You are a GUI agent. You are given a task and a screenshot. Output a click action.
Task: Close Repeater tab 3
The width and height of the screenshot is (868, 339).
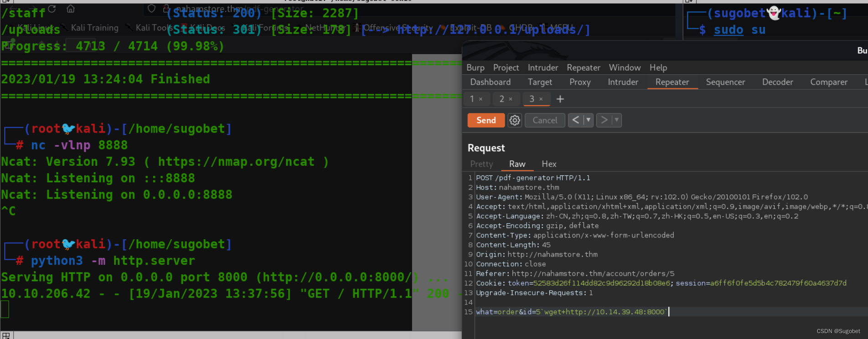pos(541,99)
